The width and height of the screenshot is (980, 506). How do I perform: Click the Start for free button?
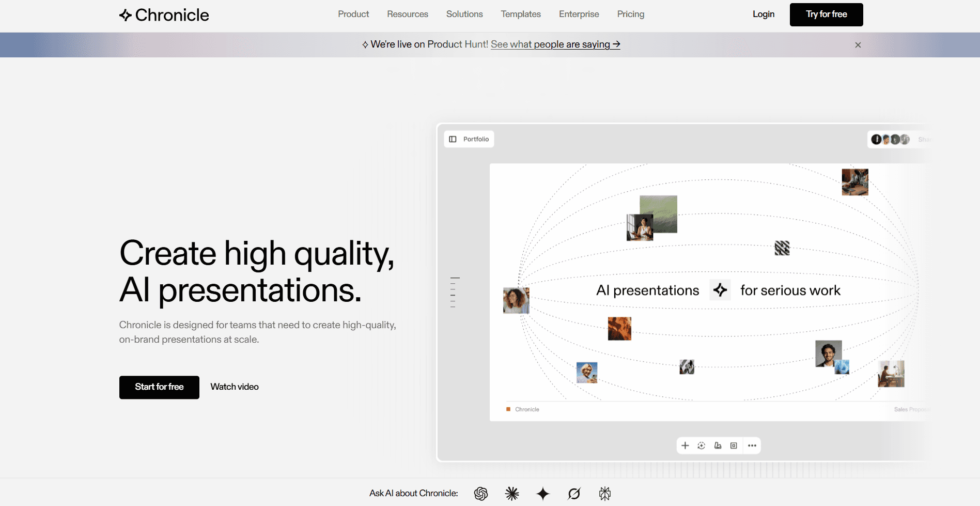(159, 387)
